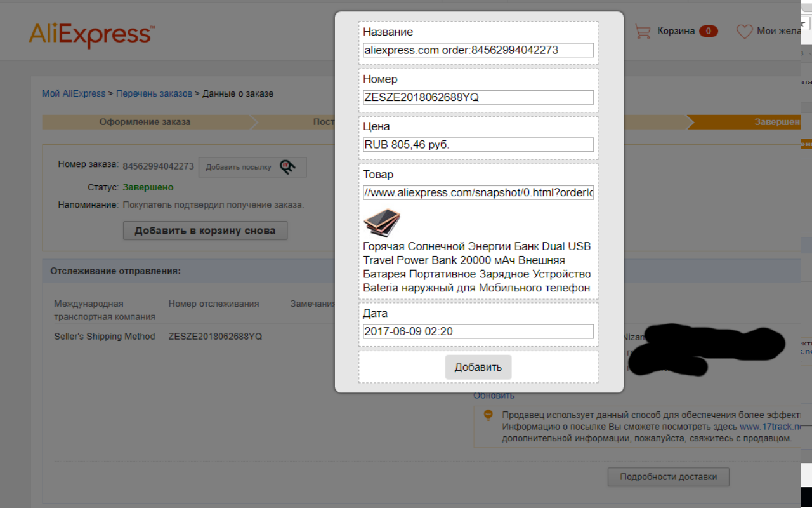The width and height of the screenshot is (812, 508).
Task: Click the Обновить link
Action: point(494,395)
